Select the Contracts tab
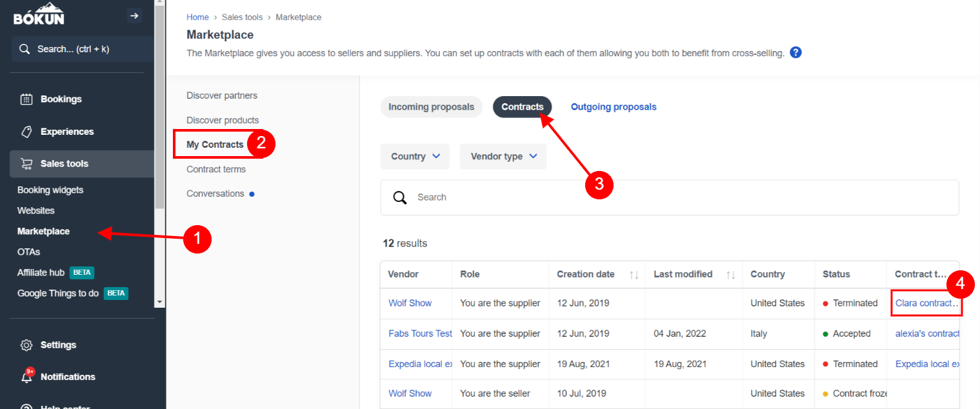Image resolution: width=980 pixels, height=409 pixels. 523,107
